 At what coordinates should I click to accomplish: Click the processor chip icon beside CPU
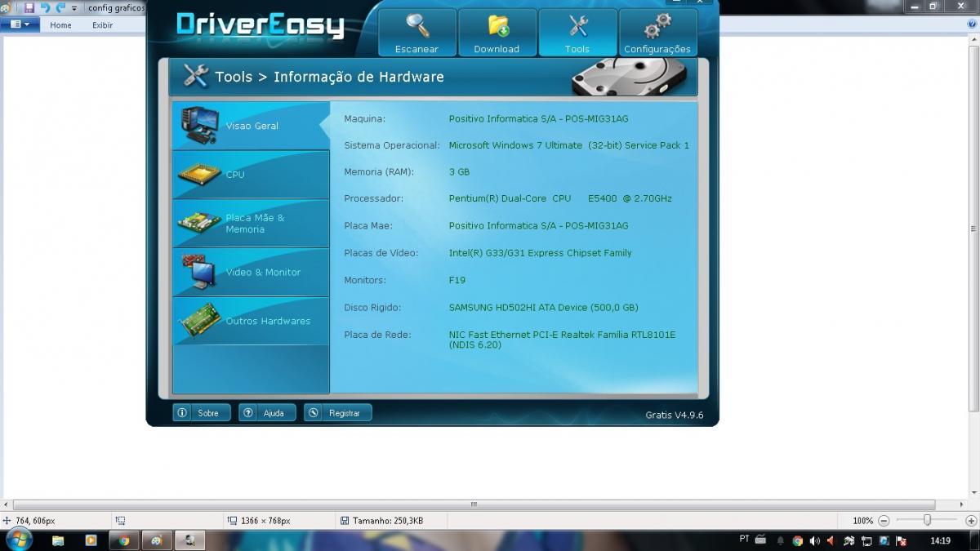pos(199,174)
